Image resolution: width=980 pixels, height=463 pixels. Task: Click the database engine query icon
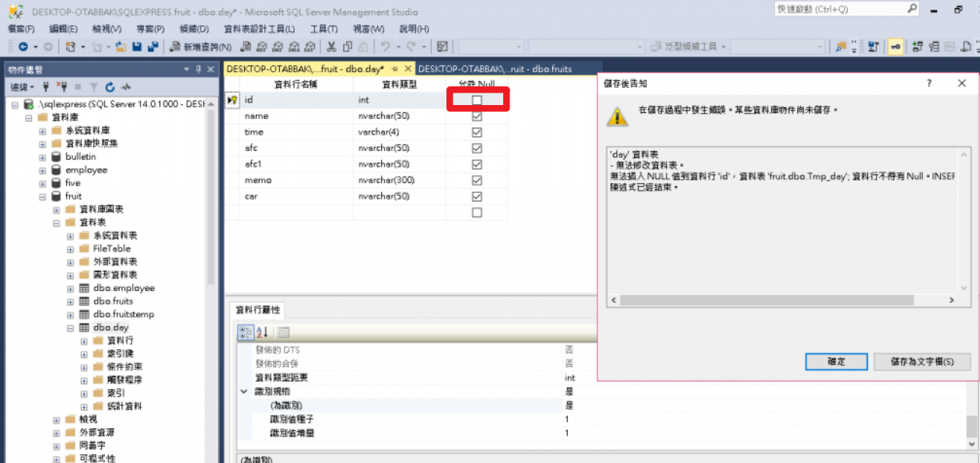246,47
